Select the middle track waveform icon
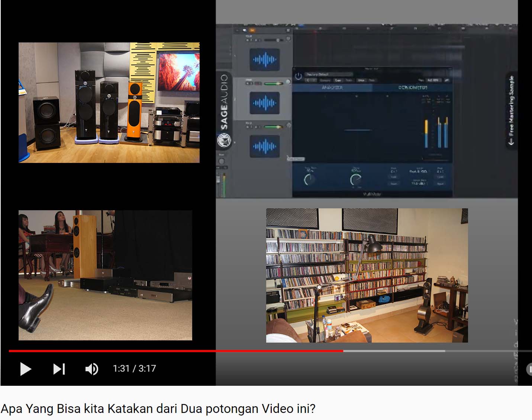The height and width of the screenshot is (420, 532). (x=265, y=102)
